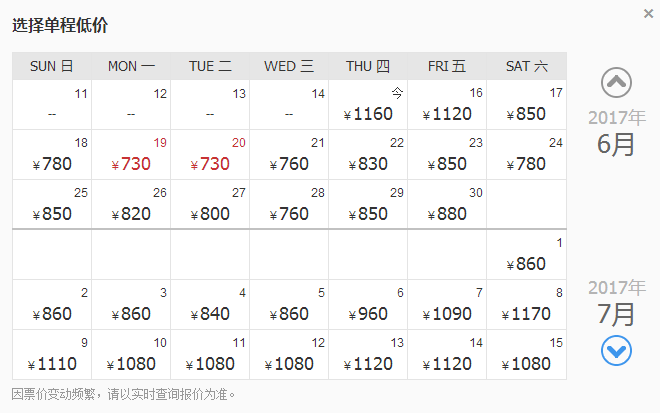Close the low price calendar popup
This screenshot has width=660, height=413.
point(649,14)
